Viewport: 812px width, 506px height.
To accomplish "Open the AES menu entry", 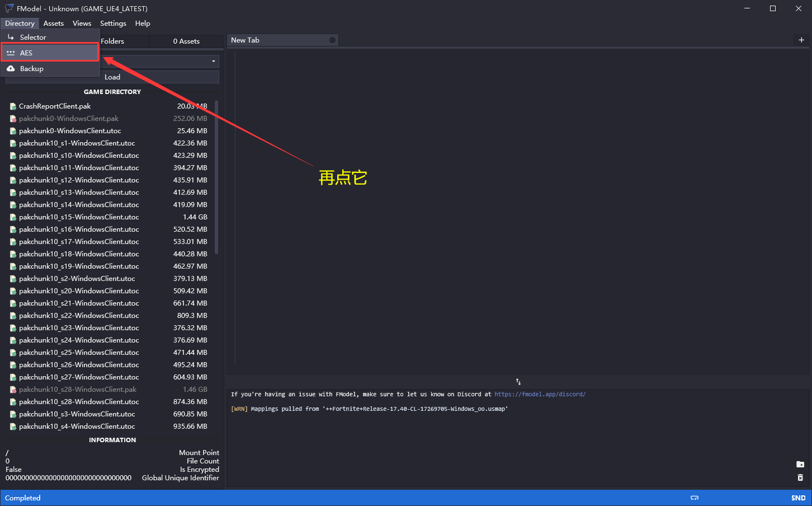I will point(50,53).
